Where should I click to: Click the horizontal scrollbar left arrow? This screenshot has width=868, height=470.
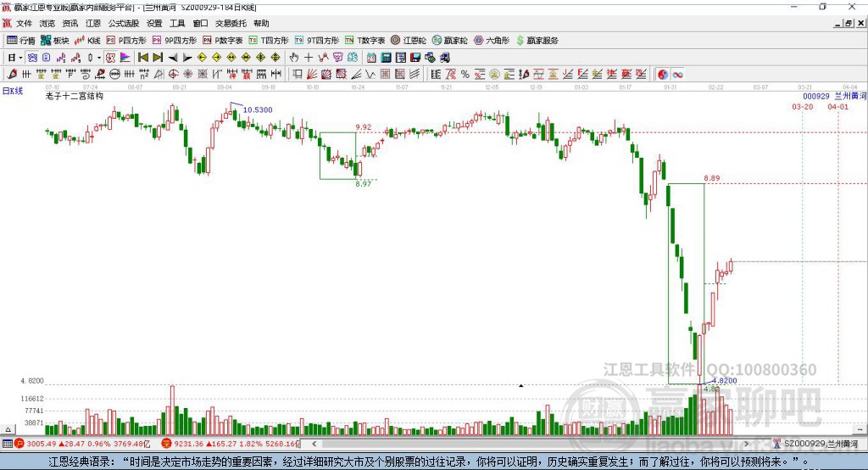(x=314, y=444)
